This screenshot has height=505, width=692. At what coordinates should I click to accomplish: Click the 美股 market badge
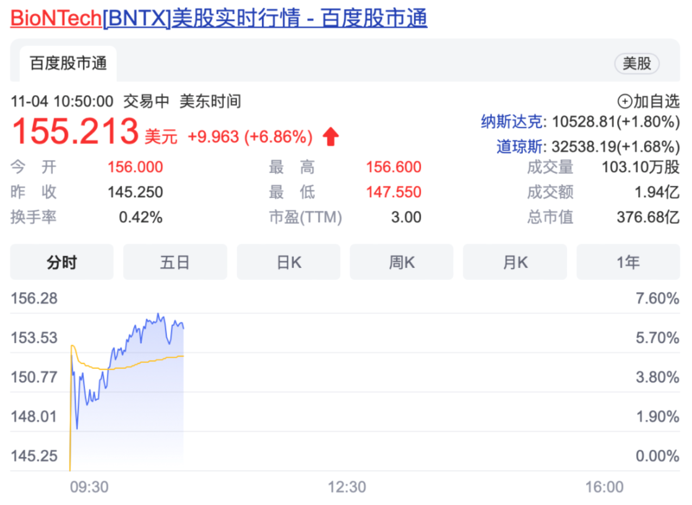click(x=636, y=64)
